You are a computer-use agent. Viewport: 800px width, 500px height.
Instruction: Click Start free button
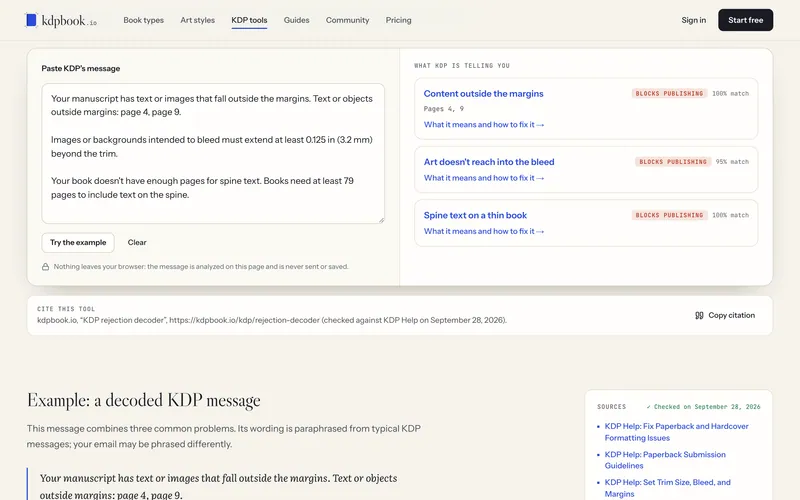(x=745, y=20)
